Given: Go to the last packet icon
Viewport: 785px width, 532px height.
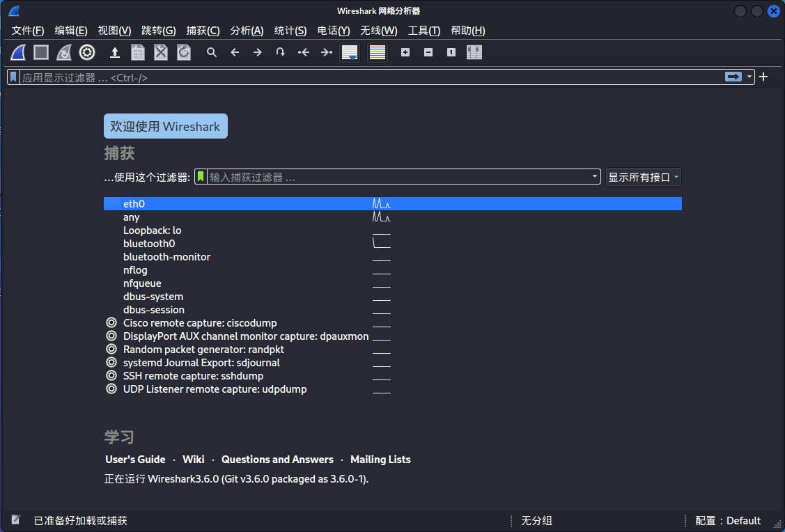Looking at the screenshot, I should coord(327,52).
